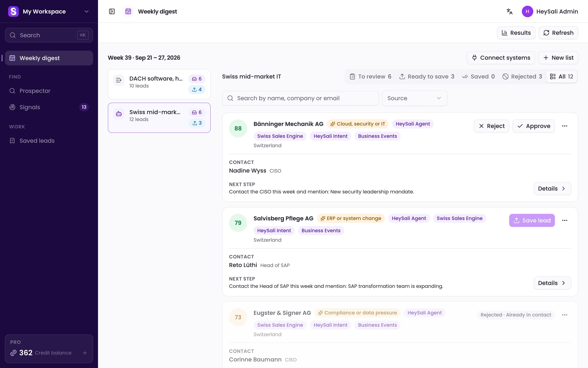This screenshot has height=368, width=588.
Task: Save the Salvisberg Pflege AG lead
Action: point(532,221)
